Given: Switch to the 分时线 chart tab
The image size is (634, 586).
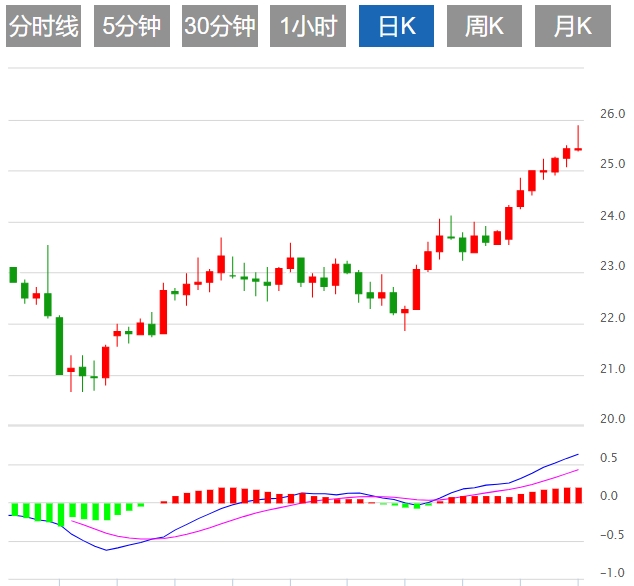Looking at the screenshot, I should pos(44,26).
